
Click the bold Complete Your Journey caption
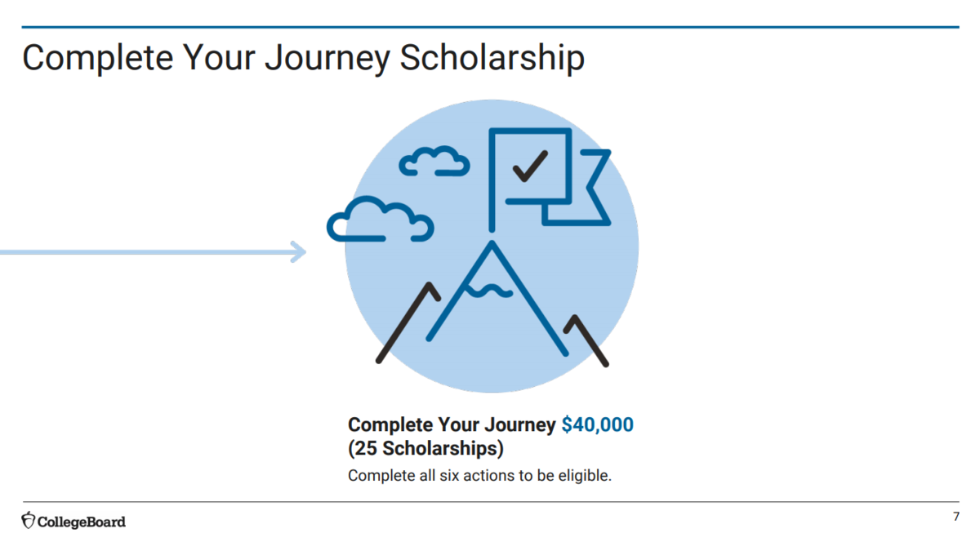[x=452, y=425]
